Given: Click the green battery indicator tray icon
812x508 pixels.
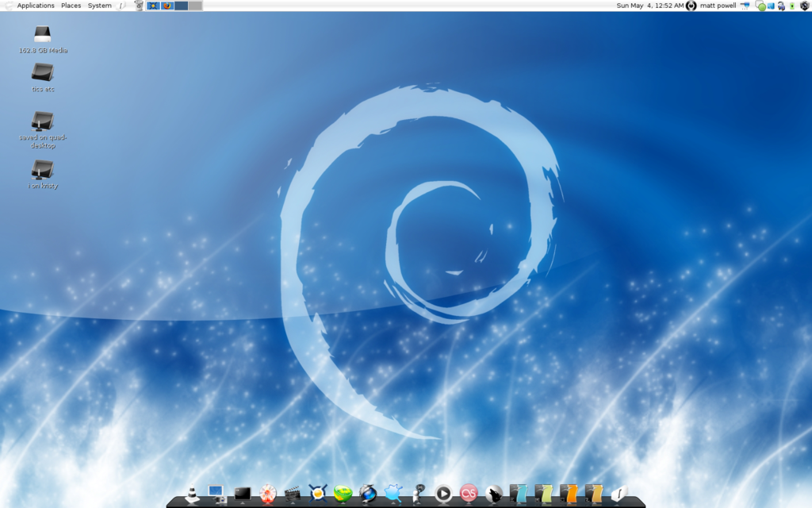Looking at the screenshot, I should pyautogui.click(x=792, y=6).
